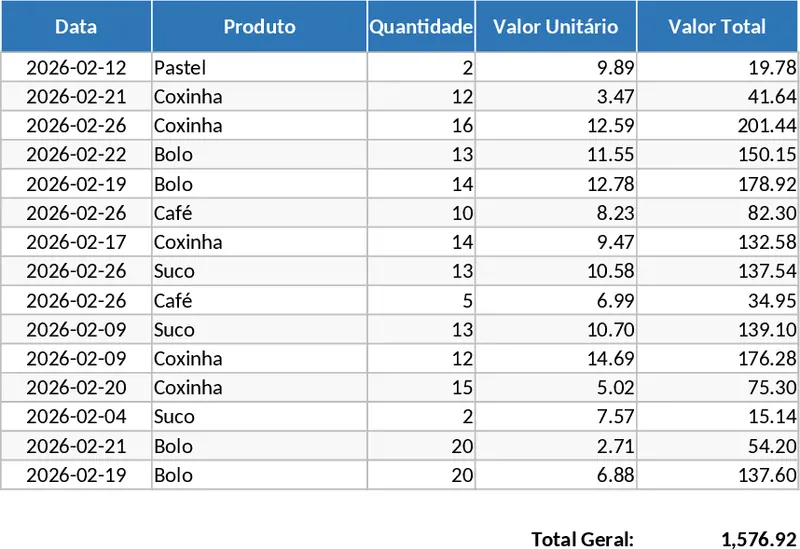Select the Produto column header
The height and width of the screenshot is (549, 800).
259,27
